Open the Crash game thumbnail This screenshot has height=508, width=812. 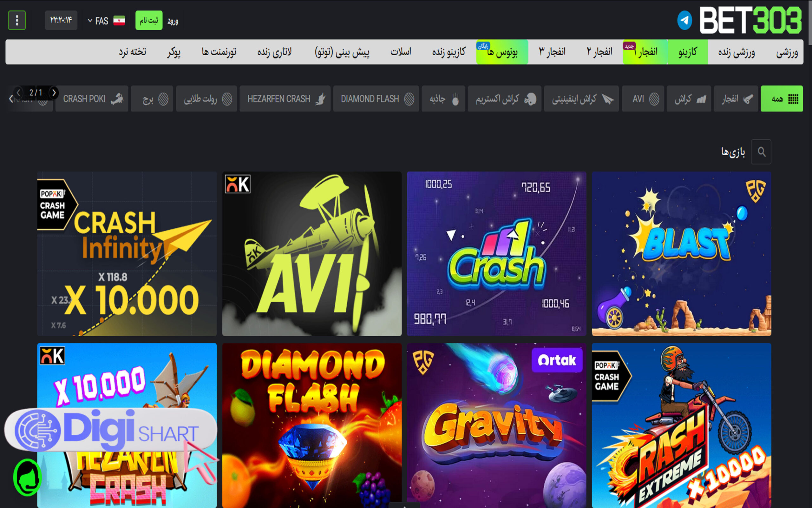point(497,254)
